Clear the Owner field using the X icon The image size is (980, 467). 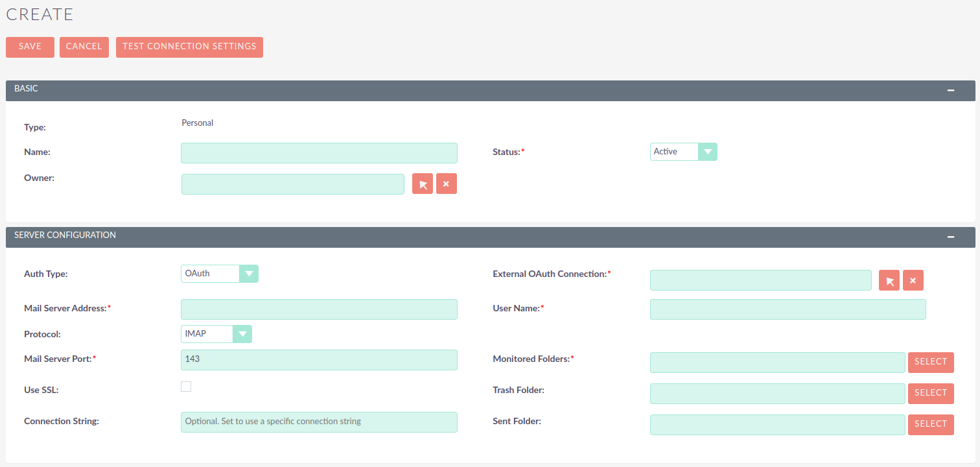click(x=446, y=184)
